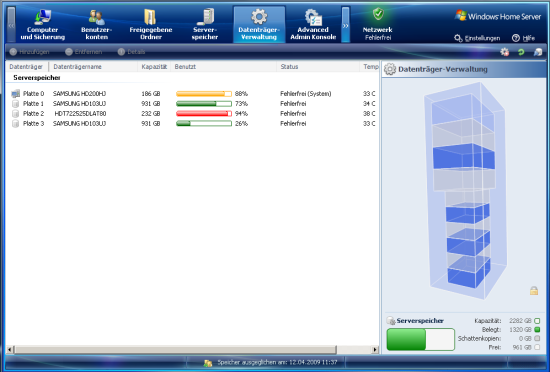Image resolution: width=550 pixels, height=372 pixels.
Task: Click the Speicher ausgeglichen status text
Action: click(x=277, y=362)
